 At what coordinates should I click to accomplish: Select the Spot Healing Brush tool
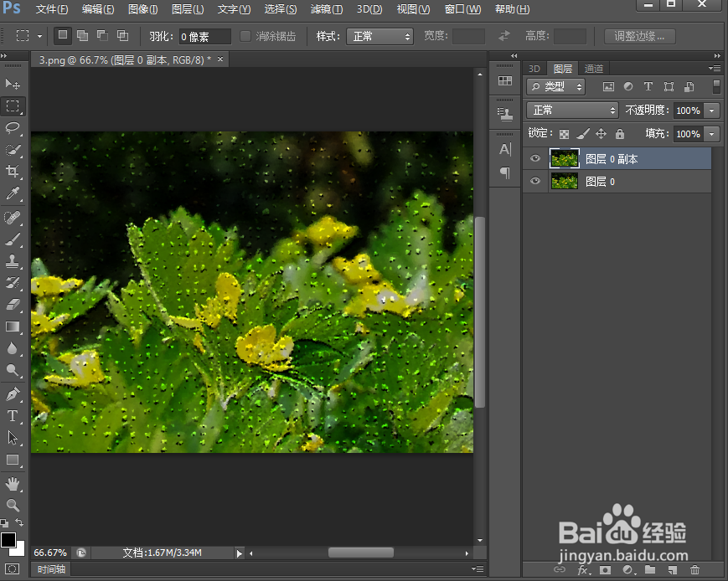pos(13,217)
